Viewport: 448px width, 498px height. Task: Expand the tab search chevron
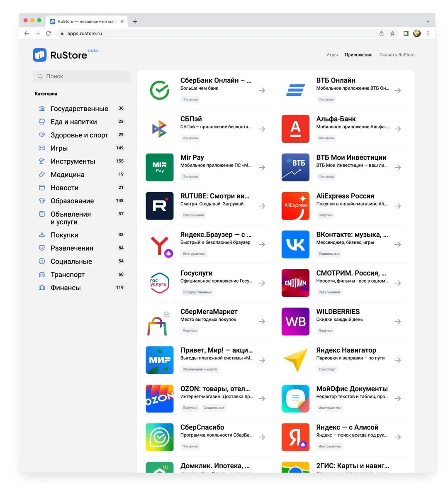click(x=428, y=22)
